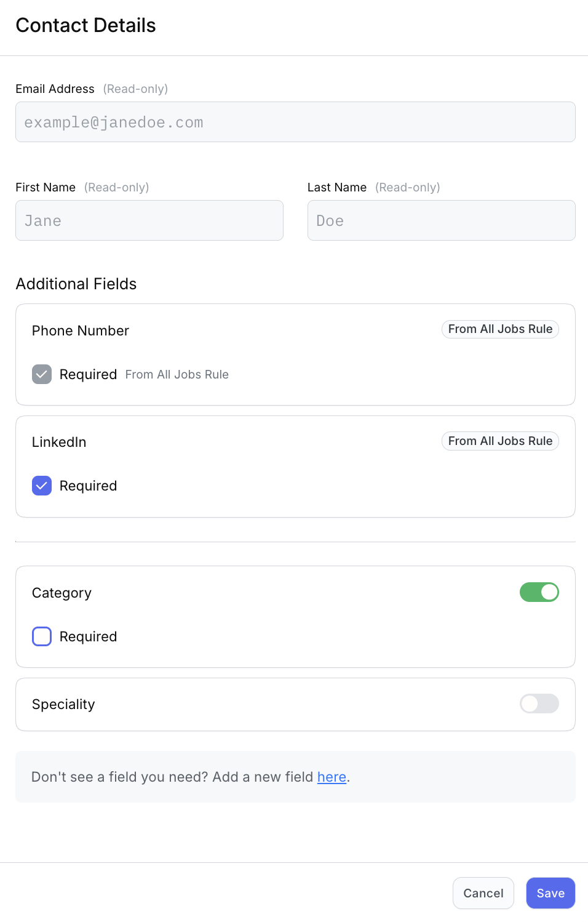Screen dimensions: 588x922
Task: Click the Category field label
Action: (62, 593)
